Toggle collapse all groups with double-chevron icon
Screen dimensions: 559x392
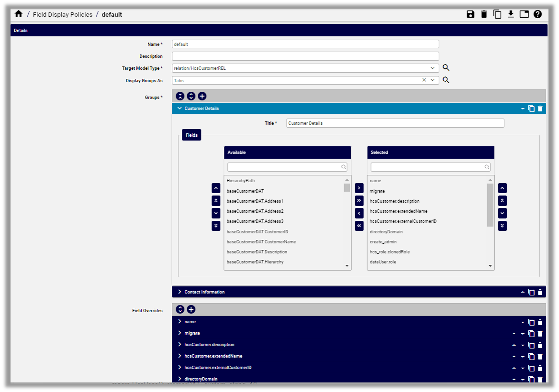click(x=180, y=96)
